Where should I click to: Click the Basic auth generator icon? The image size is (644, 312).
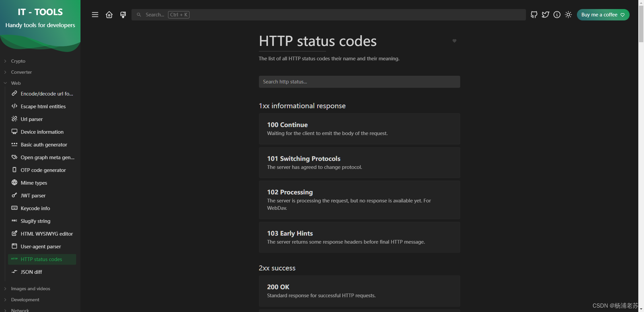coord(14,144)
